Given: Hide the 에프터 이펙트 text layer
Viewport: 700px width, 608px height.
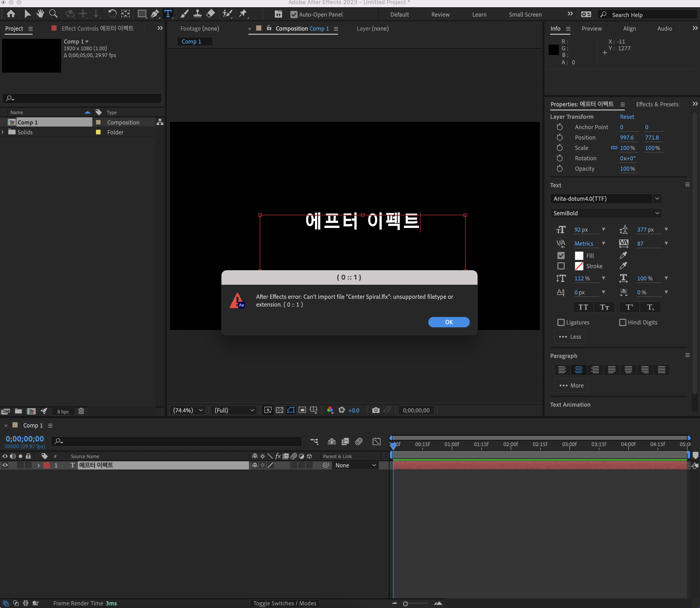Looking at the screenshot, I should [x=5, y=465].
